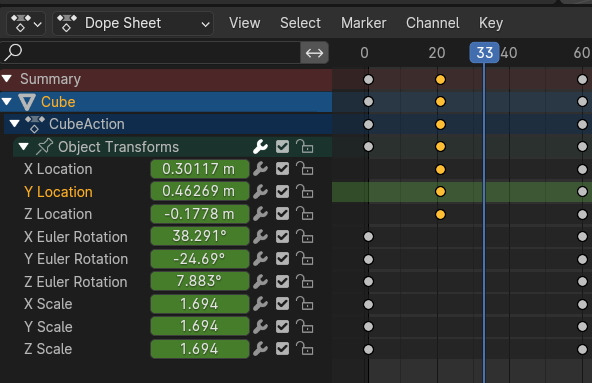Click the channel search field
The width and height of the screenshot is (592, 383).
(150, 53)
